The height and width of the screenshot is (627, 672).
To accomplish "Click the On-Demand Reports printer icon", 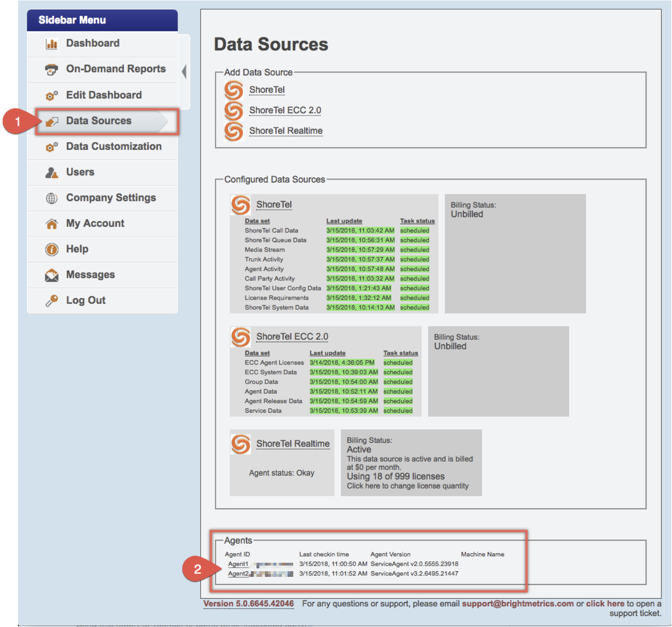I will point(52,69).
